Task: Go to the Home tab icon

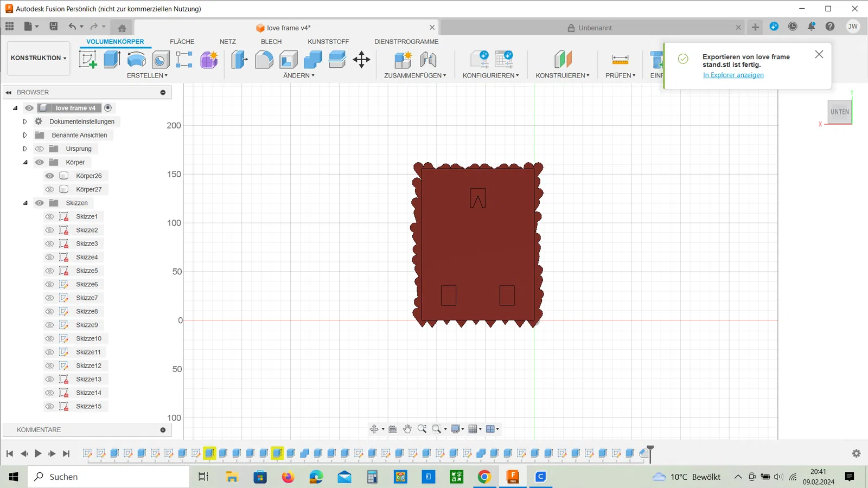Action: point(122,28)
